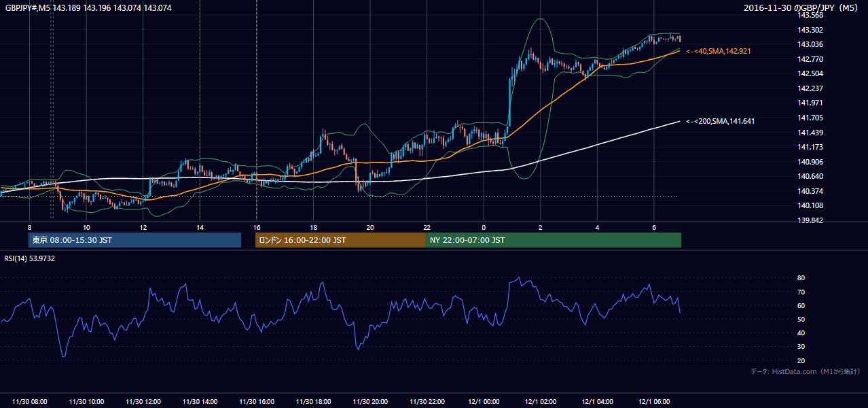Click the 142.504 price axis label
868x408 pixels.
point(810,73)
